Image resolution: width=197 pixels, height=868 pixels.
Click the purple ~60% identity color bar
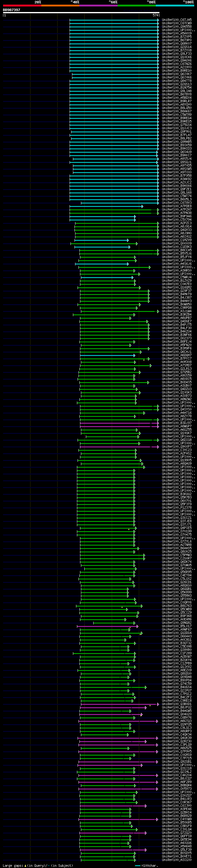[98, 6]
